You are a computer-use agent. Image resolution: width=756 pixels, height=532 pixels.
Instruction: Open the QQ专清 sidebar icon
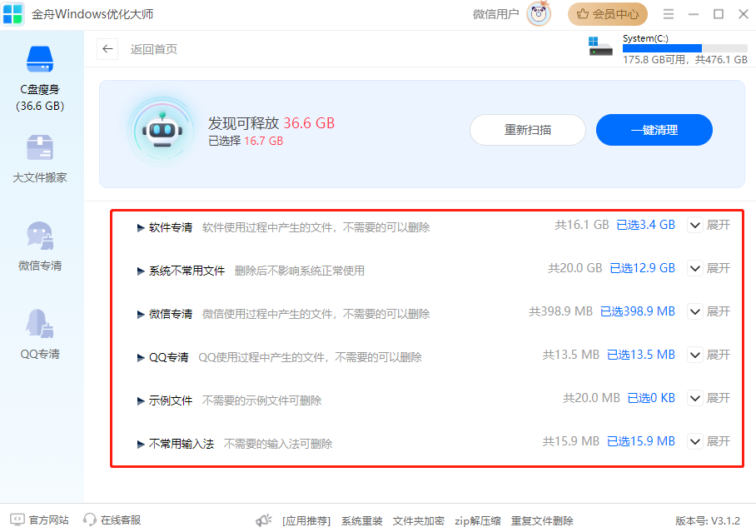point(40,323)
